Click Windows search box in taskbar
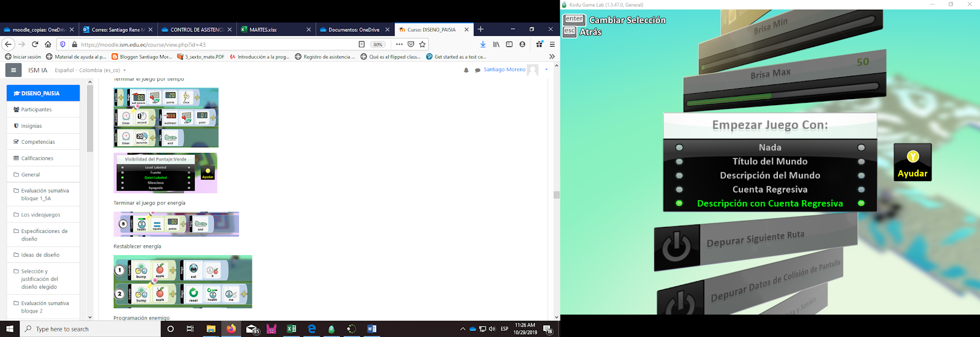This screenshot has height=337, width=980. pos(89,329)
